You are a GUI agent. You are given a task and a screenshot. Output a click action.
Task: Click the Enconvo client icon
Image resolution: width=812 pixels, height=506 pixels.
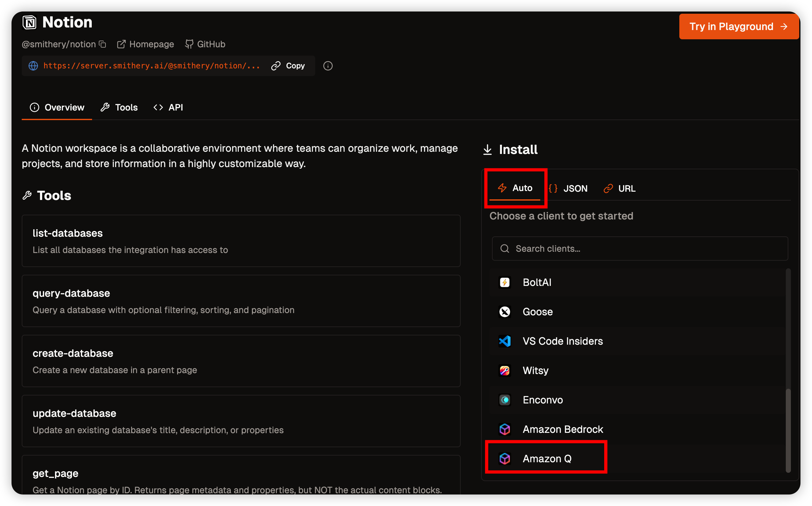coord(504,400)
